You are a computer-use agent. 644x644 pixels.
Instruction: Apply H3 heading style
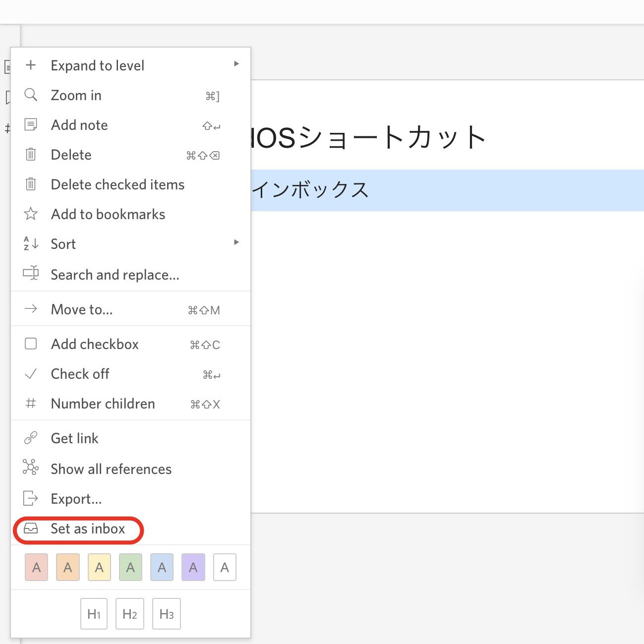[167, 614]
